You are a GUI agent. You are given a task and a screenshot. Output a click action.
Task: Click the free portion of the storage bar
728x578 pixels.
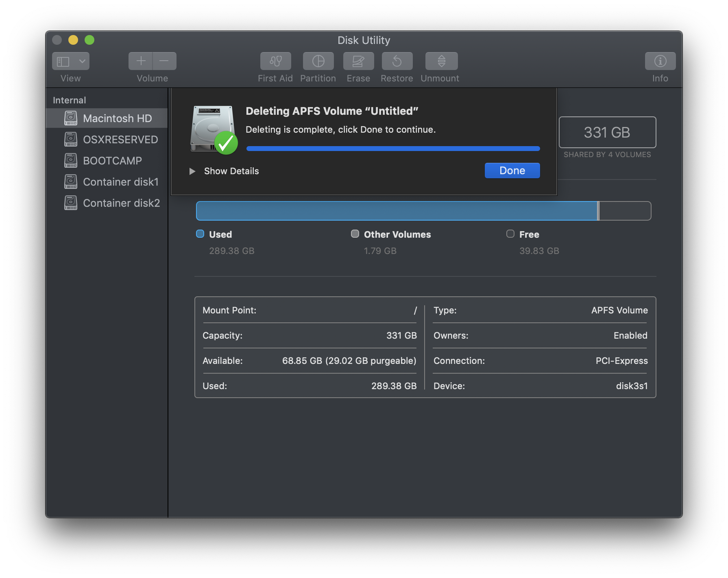625,211
